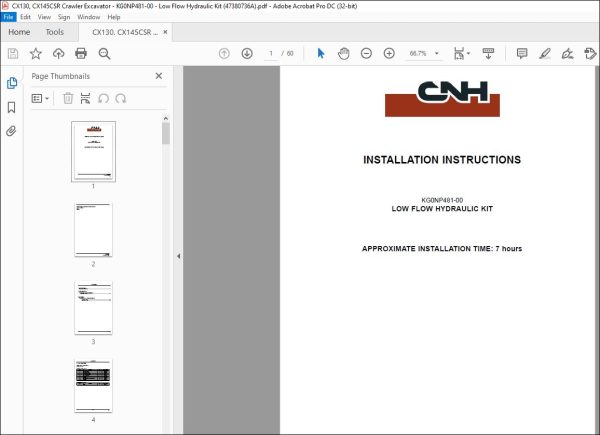Viewport: 600px width, 435px height.
Task: Zoom in with plus icon
Action: click(x=389, y=53)
